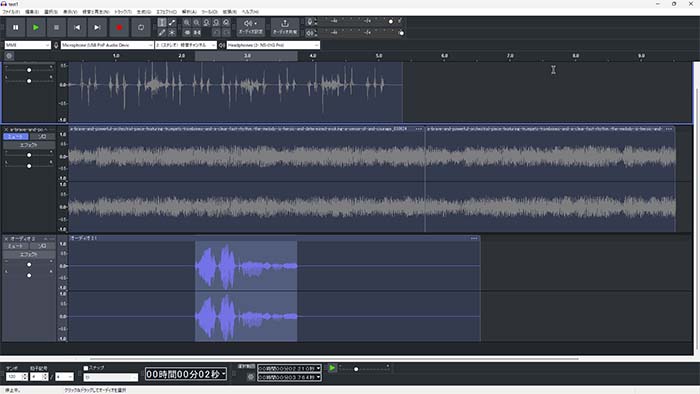Open the 選択 (Select) menu
The image size is (700, 394).
tap(50, 12)
